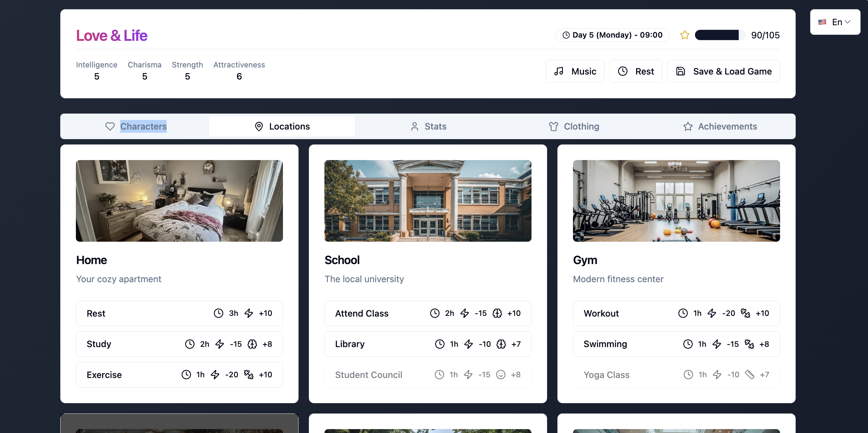868x433 pixels.
Task: Click the disabled Yoga Class action
Action: (677, 375)
